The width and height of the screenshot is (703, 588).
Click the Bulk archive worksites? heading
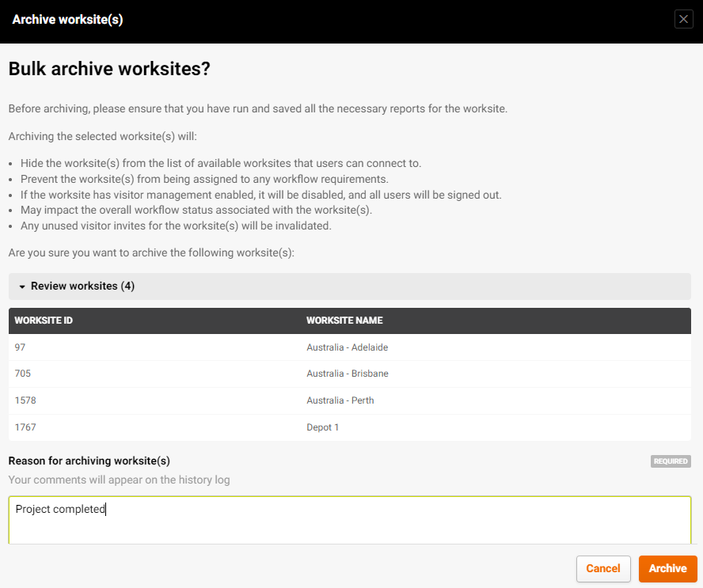click(x=109, y=69)
